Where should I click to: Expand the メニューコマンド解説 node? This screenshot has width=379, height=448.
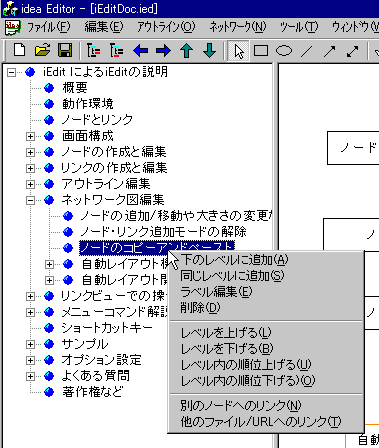[x=30, y=312]
